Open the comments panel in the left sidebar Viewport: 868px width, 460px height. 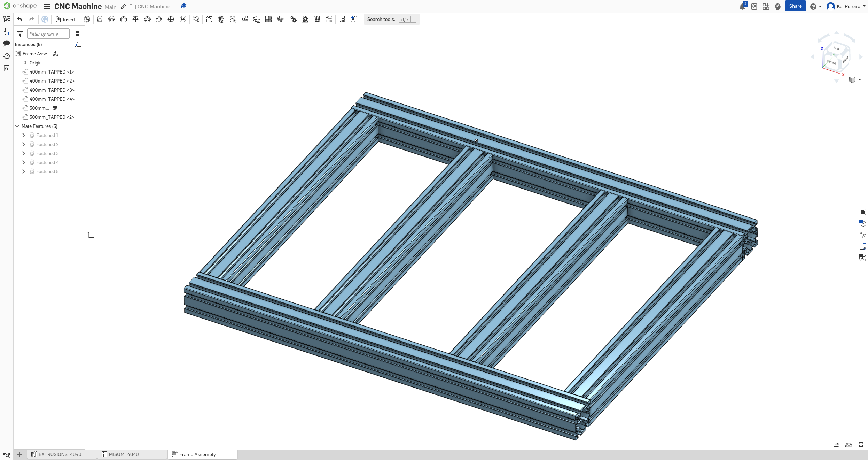(x=7, y=44)
